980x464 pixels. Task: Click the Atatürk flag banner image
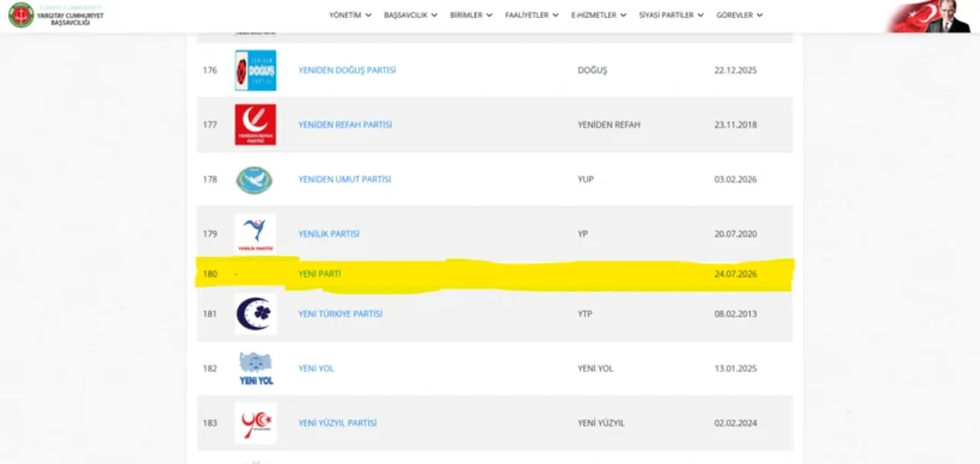click(929, 16)
